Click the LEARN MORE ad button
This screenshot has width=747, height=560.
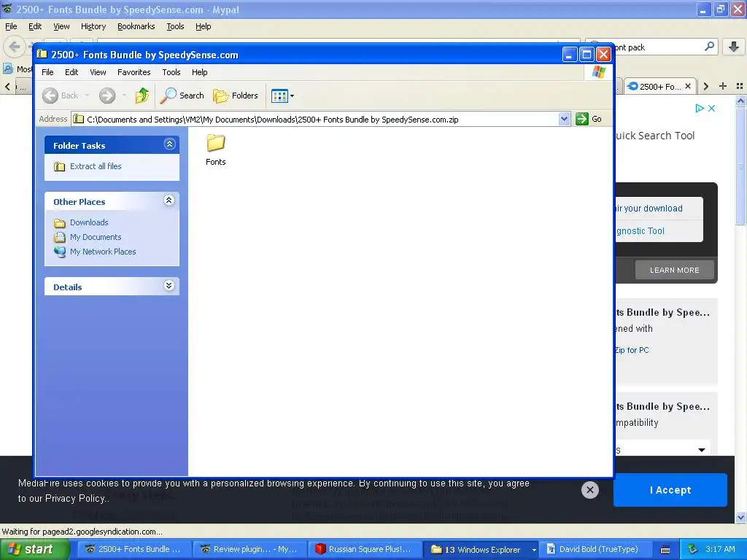(x=675, y=270)
